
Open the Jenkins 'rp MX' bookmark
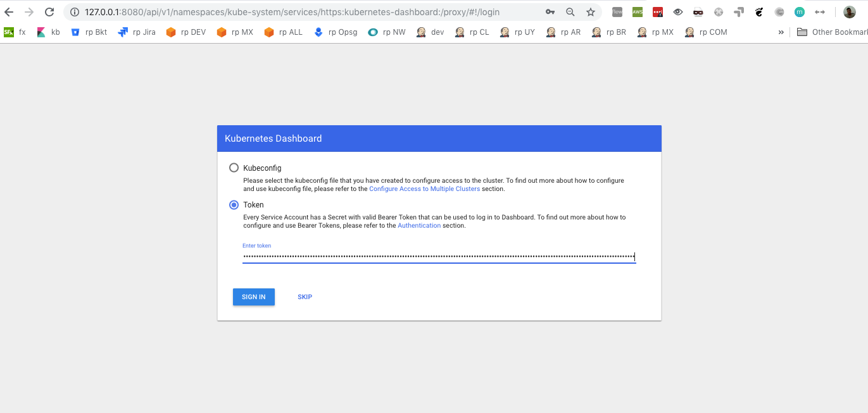point(655,32)
